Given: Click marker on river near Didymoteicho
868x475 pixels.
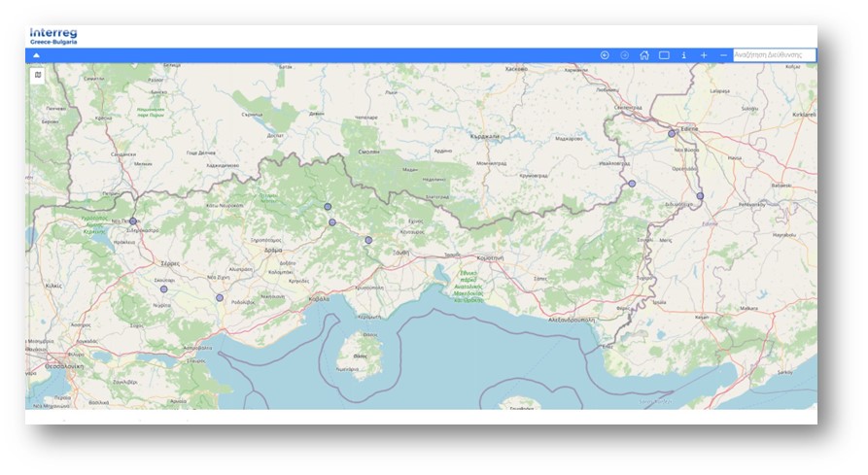Looking at the screenshot, I should click(700, 196).
